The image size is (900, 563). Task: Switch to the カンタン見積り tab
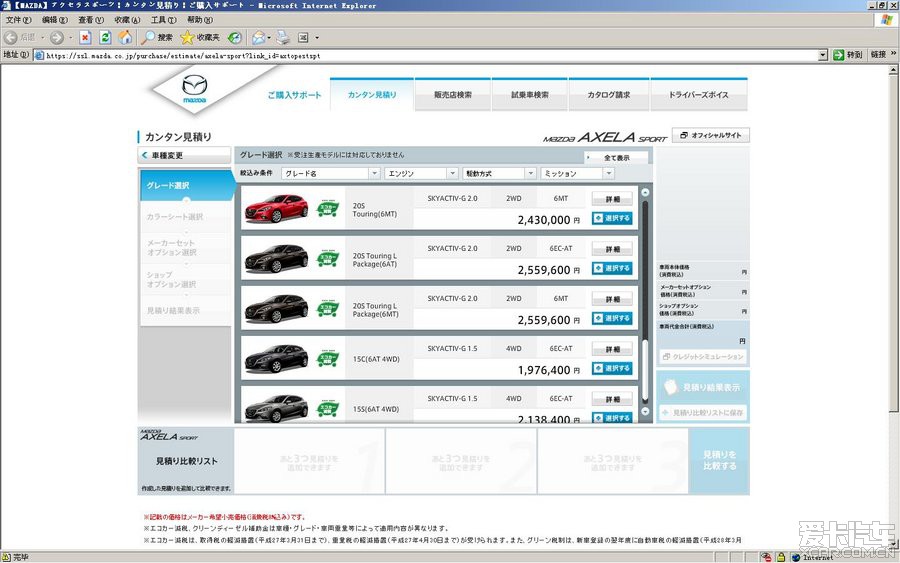pyautogui.click(x=372, y=95)
